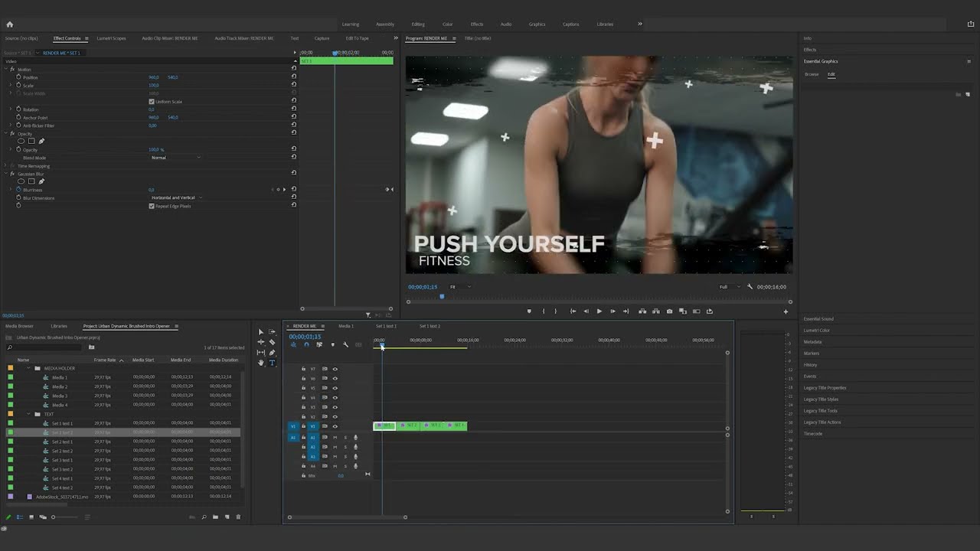
Task: Toggle visibility eye of track V1
Action: 335,426
